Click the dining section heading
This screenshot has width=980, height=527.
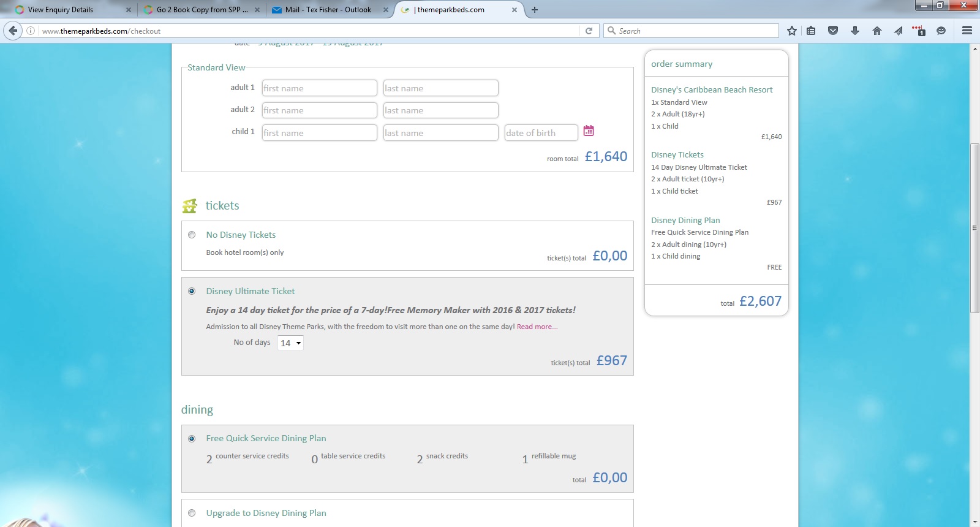(x=197, y=410)
